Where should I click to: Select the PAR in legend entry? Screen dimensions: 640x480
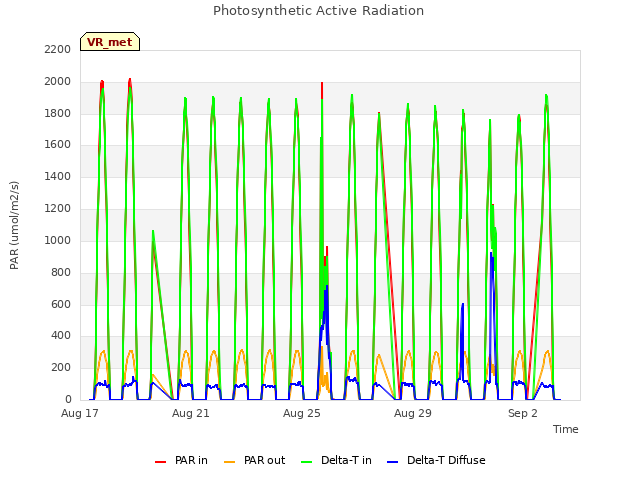[181, 460]
